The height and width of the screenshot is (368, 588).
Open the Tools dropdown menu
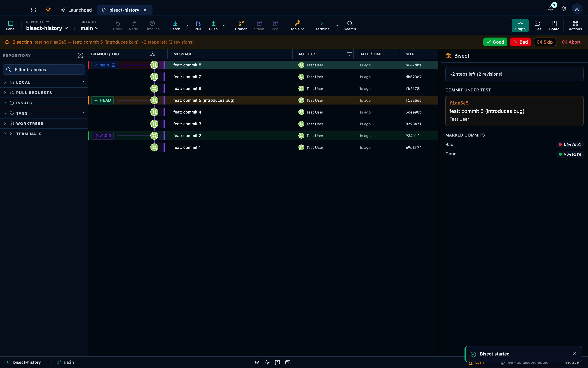pos(297,26)
